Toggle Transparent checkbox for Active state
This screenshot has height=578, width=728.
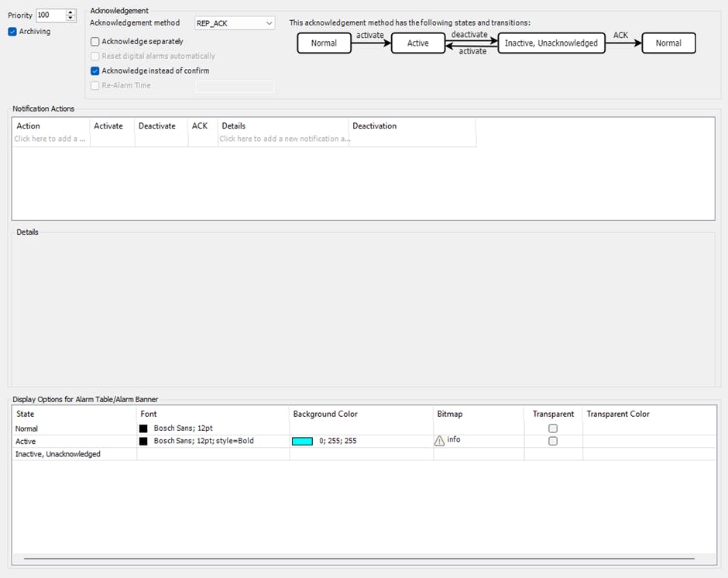coord(553,441)
